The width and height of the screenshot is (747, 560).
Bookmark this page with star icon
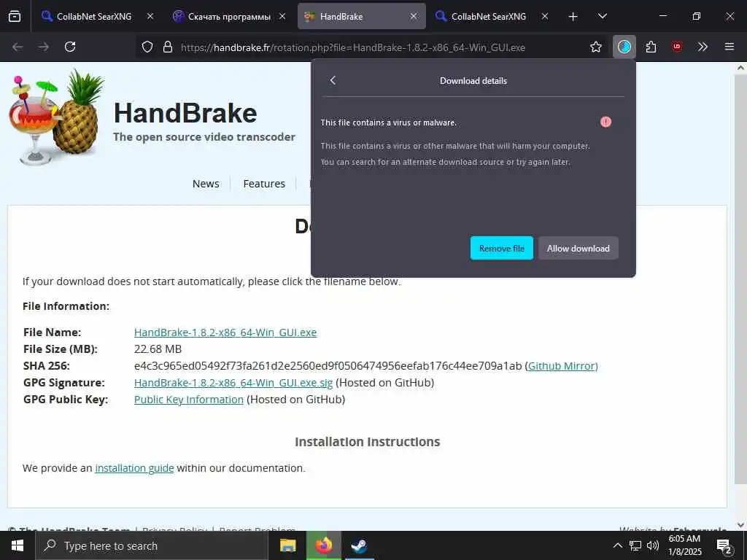click(x=595, y=47)
